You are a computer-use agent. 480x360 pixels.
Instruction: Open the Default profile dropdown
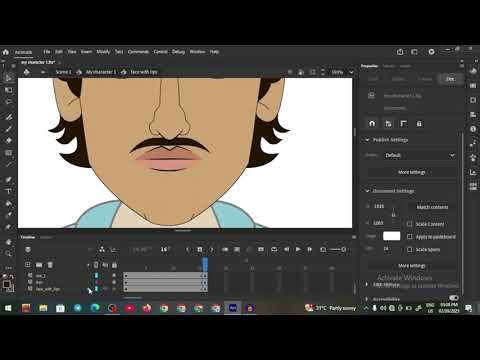coord(419,155)
